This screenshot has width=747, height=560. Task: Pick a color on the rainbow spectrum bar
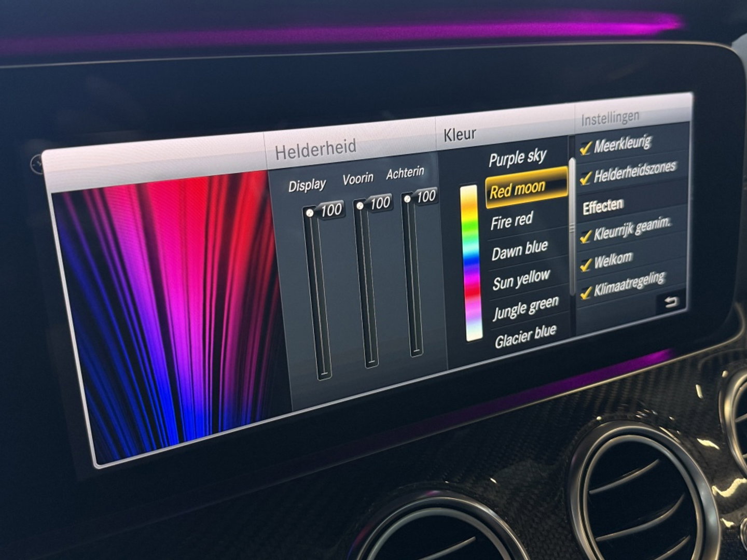tap(471, 263)
